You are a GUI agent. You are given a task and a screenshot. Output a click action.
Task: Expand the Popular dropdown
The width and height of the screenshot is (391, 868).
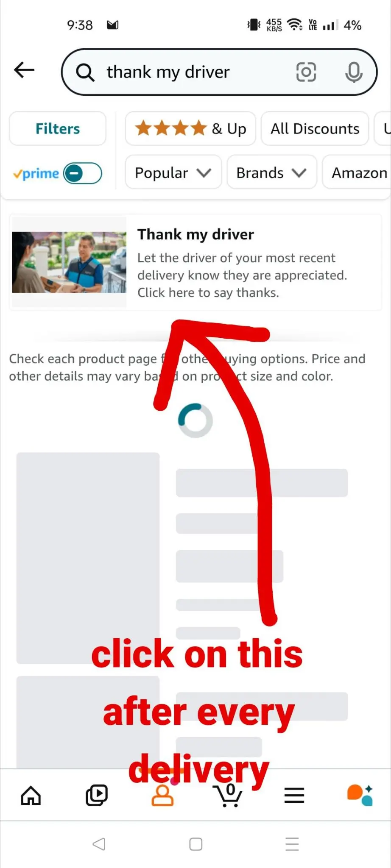[173, 172]
